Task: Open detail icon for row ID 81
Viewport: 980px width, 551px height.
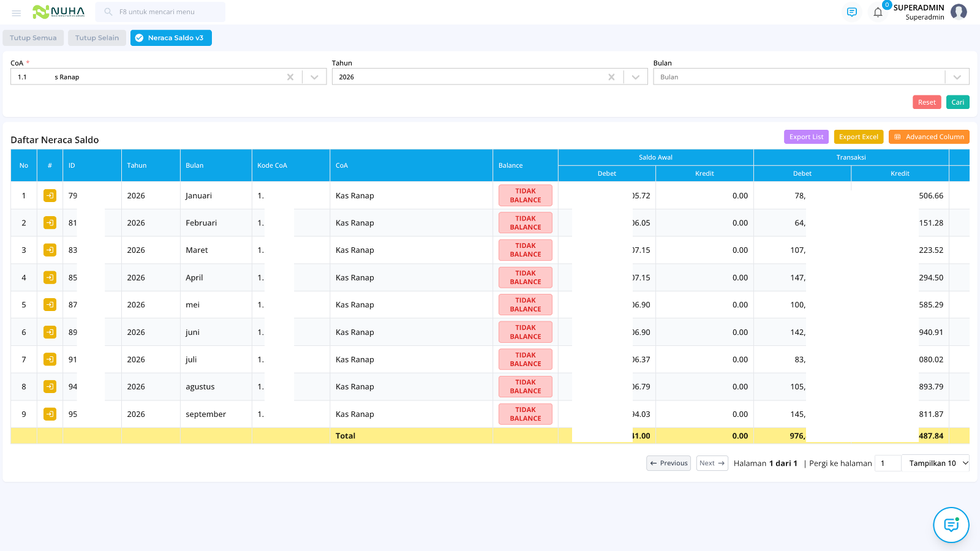Action: [50, 223]
